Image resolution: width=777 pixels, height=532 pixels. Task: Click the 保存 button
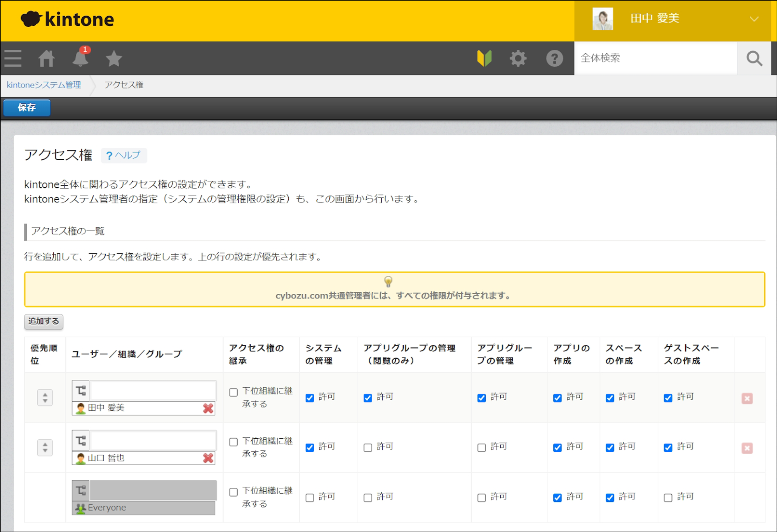point(27,108)
